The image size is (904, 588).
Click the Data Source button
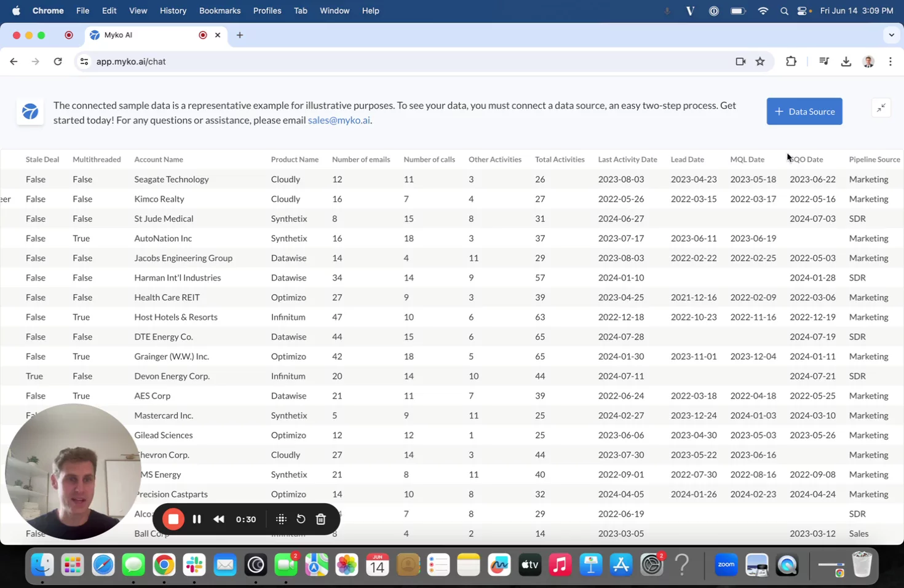pos(804,111)
